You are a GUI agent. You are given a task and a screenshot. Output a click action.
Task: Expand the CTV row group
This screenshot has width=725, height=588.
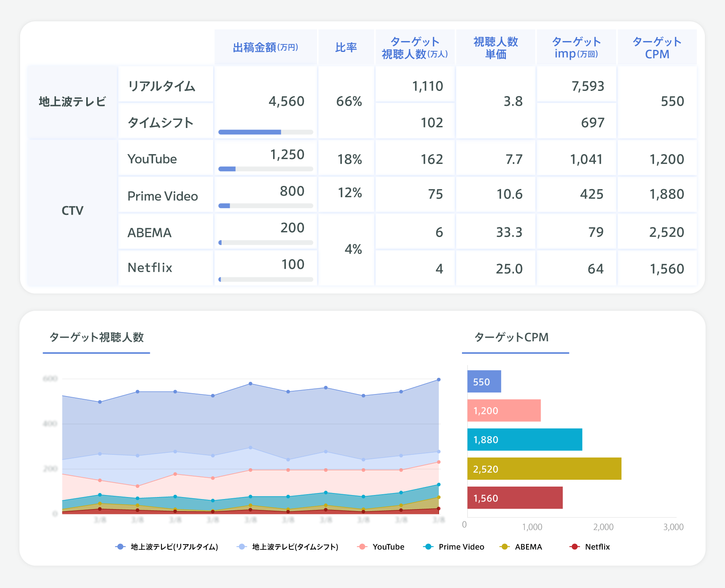point(72,210)
